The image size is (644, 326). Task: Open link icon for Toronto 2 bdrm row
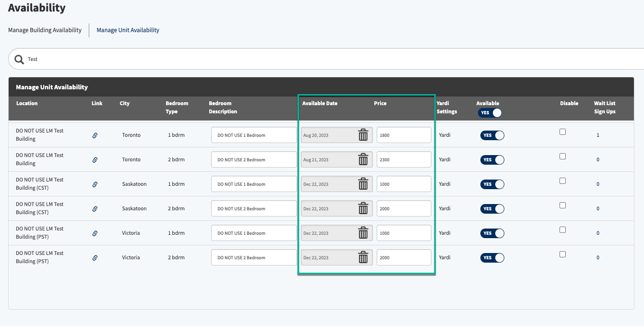[95, 160]
